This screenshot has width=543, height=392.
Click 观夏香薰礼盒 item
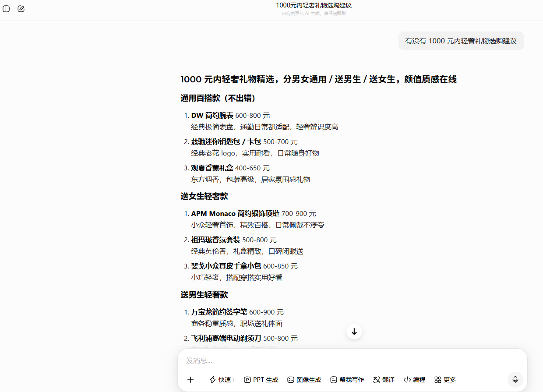click(212, 168)
